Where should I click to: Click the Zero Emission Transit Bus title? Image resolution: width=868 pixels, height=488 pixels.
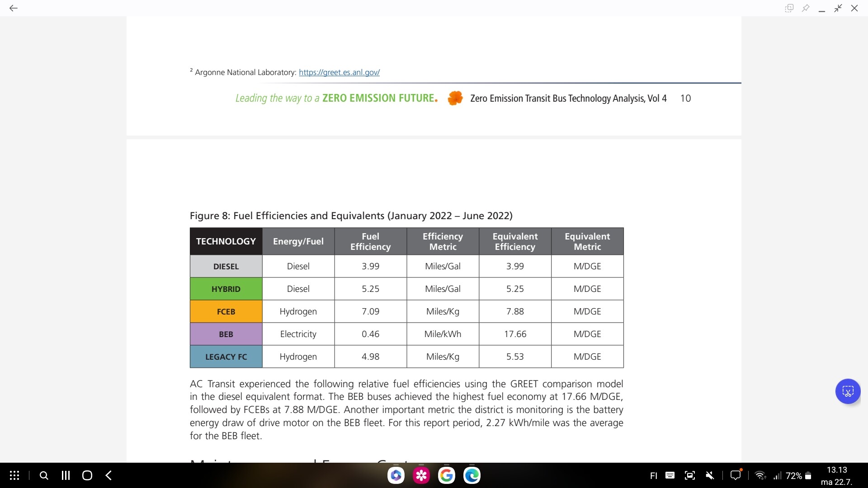tap(568, 99)
